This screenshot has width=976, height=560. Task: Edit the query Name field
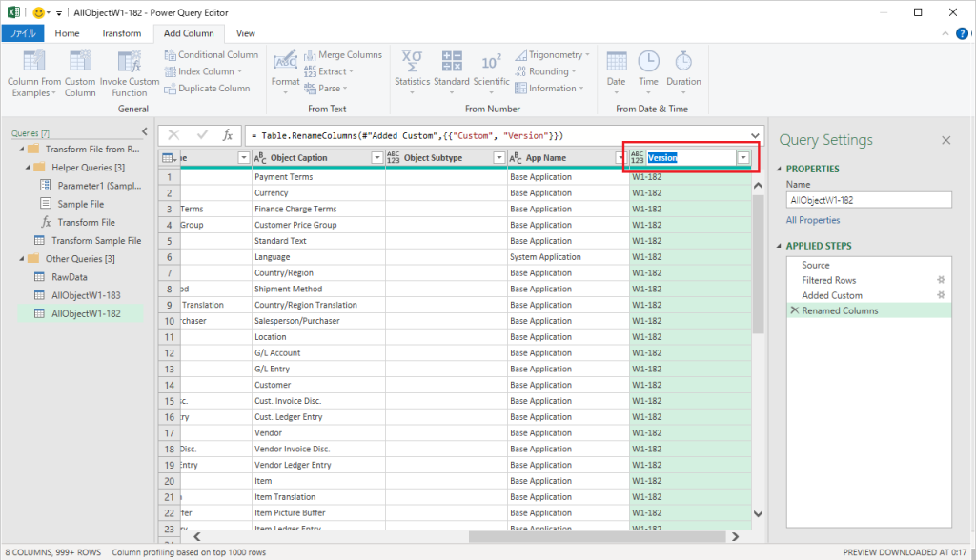point(869,200)
